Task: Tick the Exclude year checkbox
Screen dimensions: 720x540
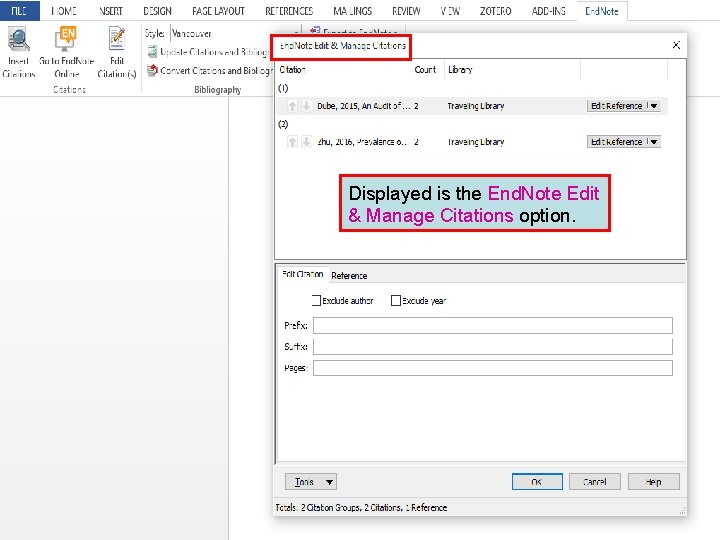Action: pyautogui.click(x=396, y=300)
